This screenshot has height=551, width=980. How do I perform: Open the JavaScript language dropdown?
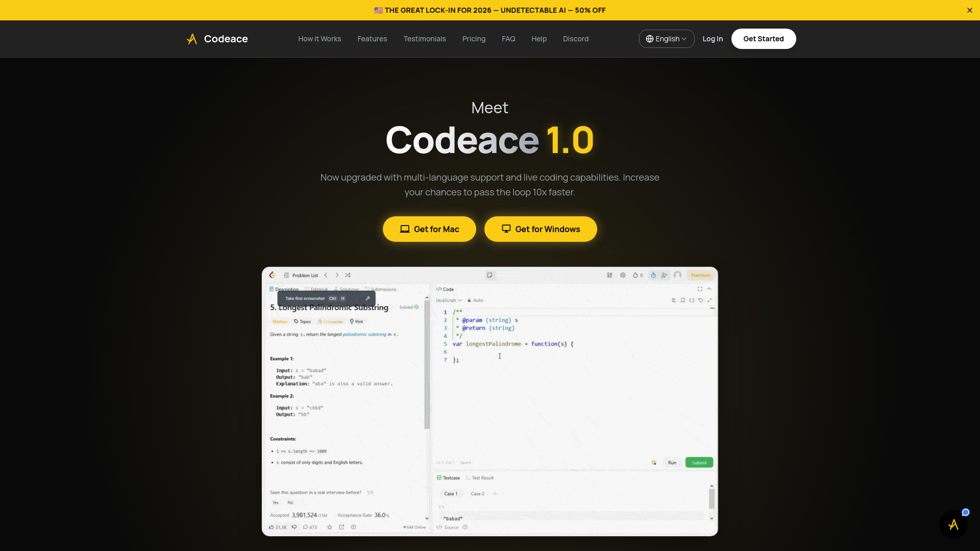(x=449, y=300)
